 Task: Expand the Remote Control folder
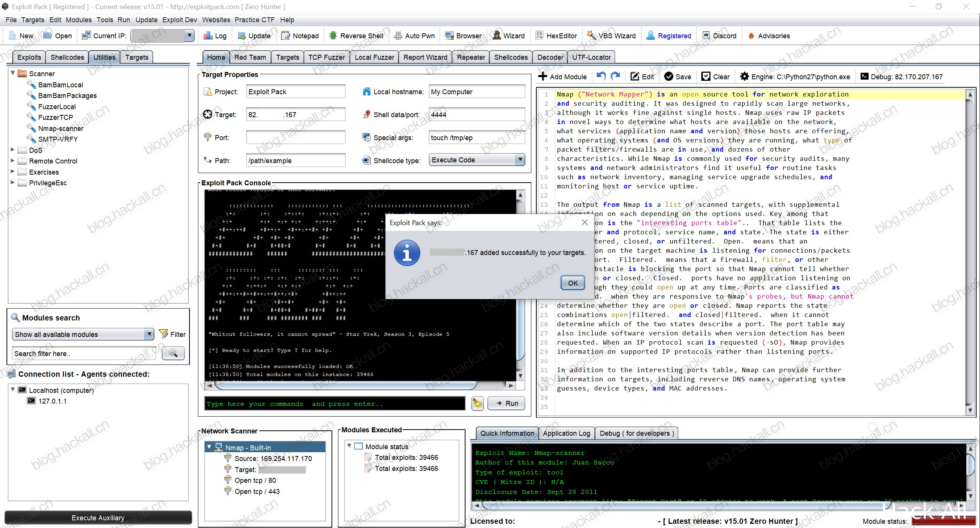pyautogui.click(x=13, y=161)
